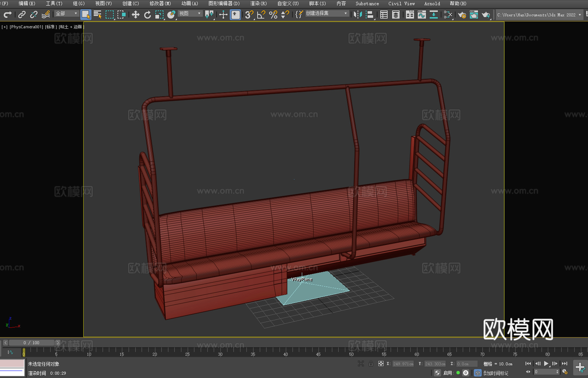This screenshot has height=378, width=588.
Task: Click the Unlink Selection icon
Action: (34, 14)
